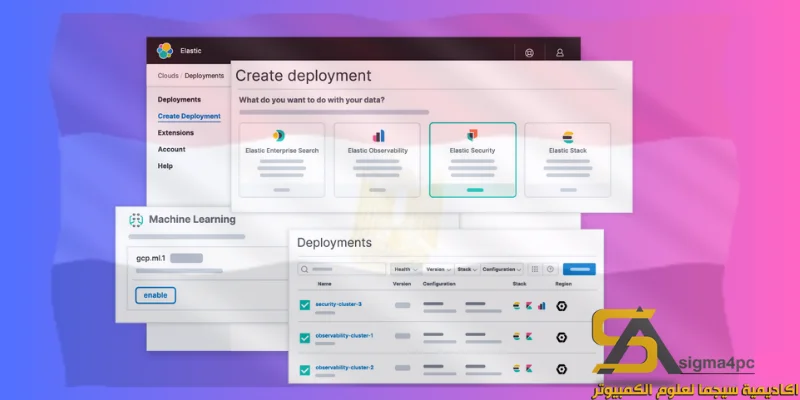Uncheck the observability-cluster-2 checkbox

(x=305, y=370)
